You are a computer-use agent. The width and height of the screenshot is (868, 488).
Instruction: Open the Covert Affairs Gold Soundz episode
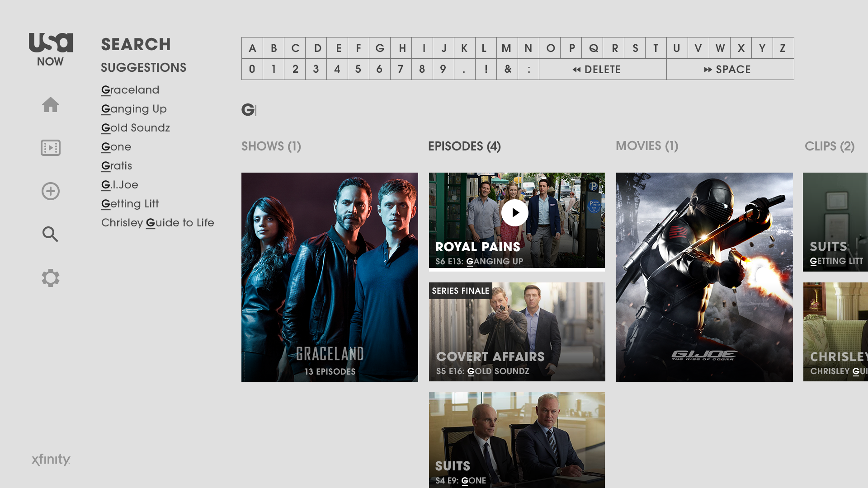click(517, 332)
